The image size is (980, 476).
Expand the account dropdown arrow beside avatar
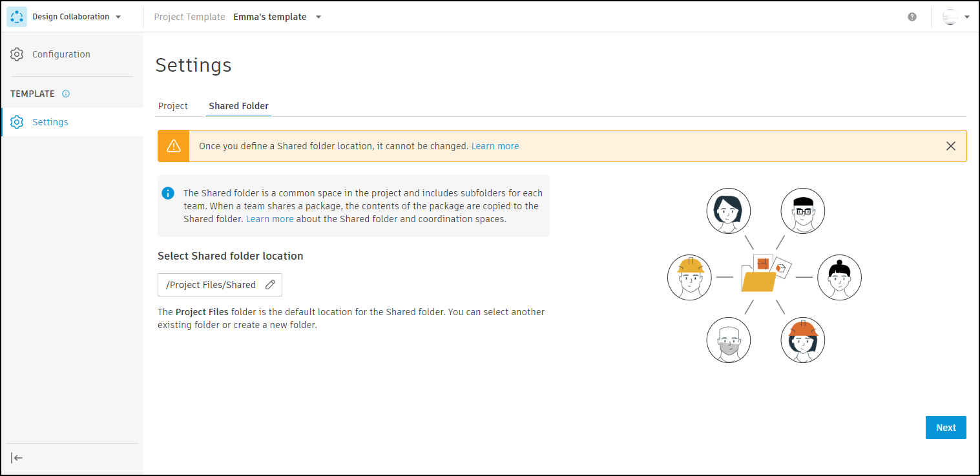click(x=967, y=17)
